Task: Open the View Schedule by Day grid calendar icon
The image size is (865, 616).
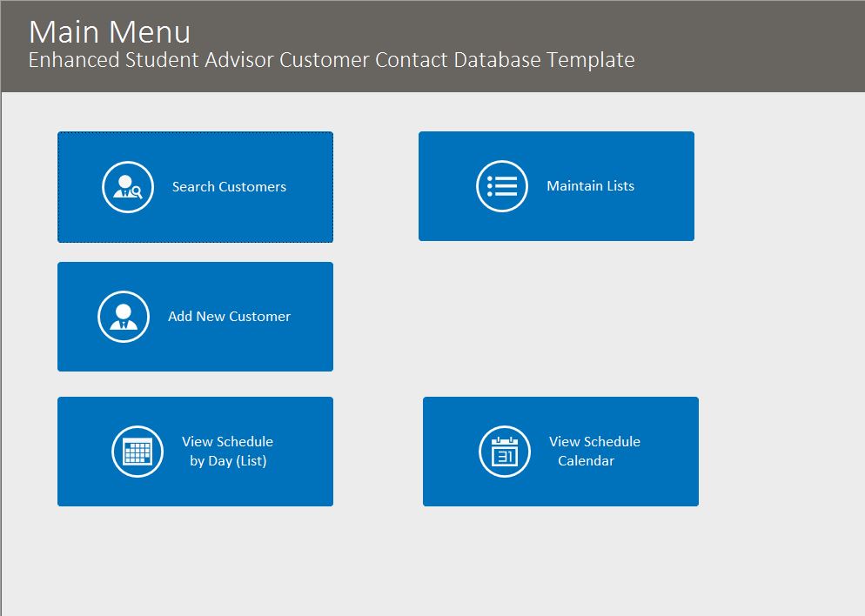Action: click(137, 451)
